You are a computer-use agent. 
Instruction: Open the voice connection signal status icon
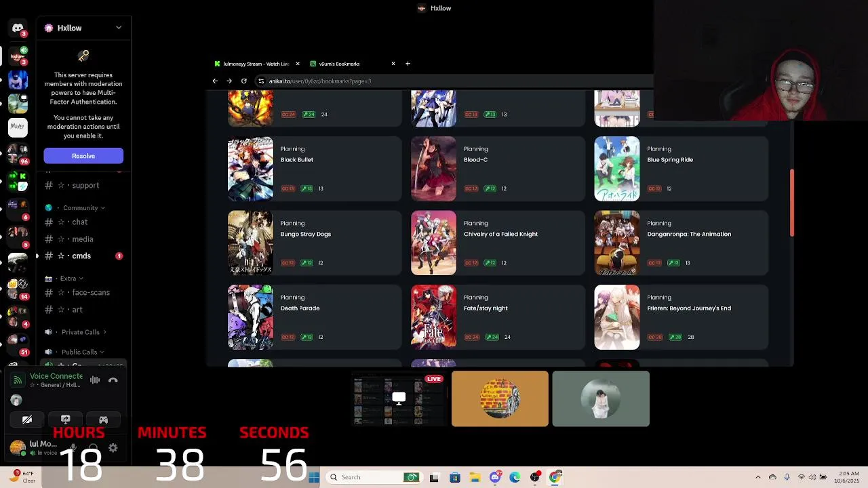click(x=18, y=380)
